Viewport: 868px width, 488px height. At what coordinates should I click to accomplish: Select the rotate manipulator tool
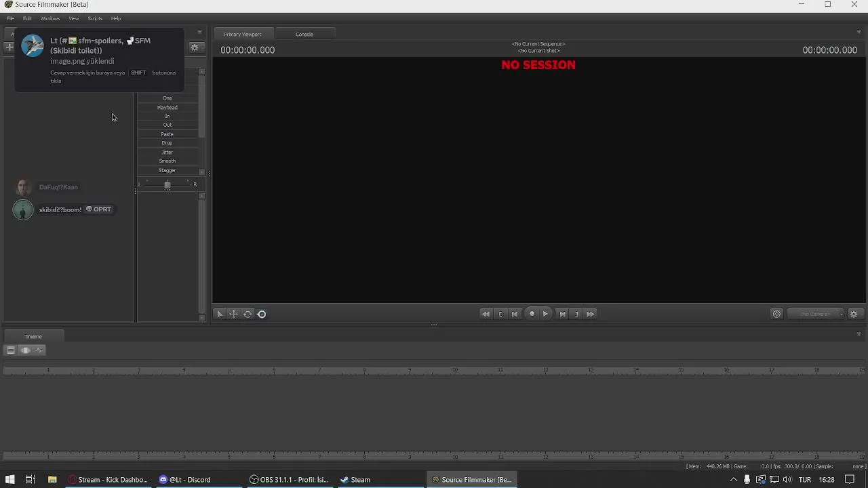pyautogui.click(x=248, y=314)
